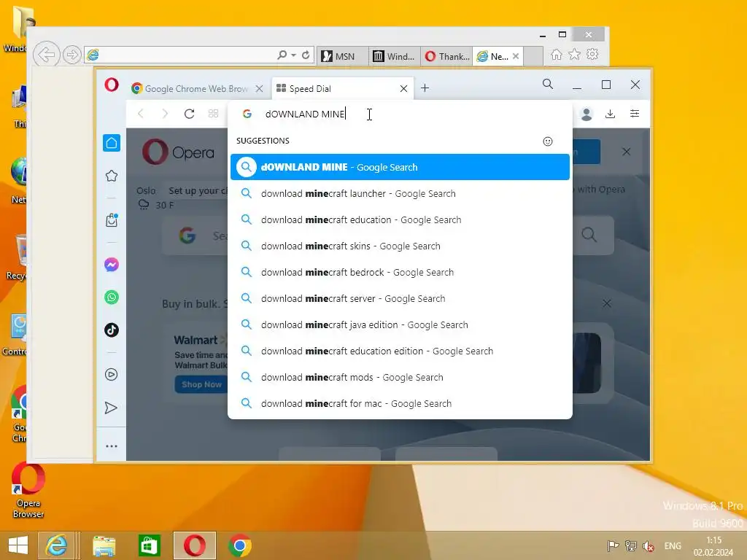
Task: Close the Google Chrome Web Browser tab
Action: coord(259,88)
